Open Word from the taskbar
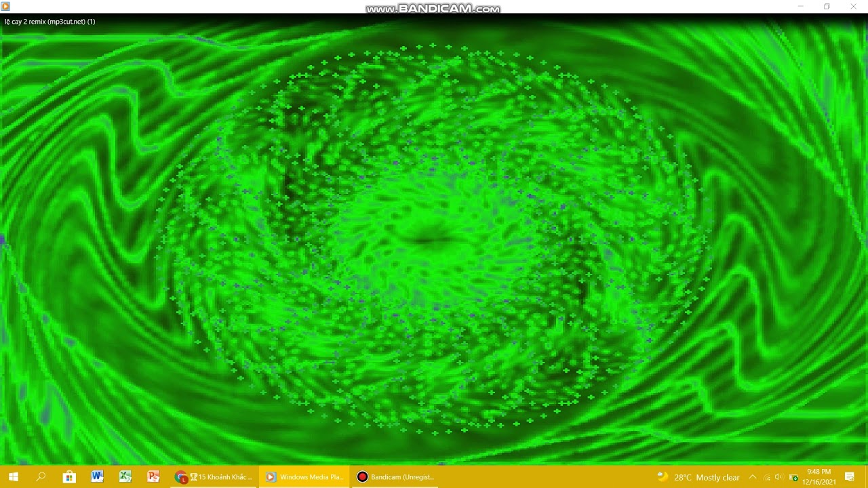This screenshot has width=868, height=488. coord(97,476)
